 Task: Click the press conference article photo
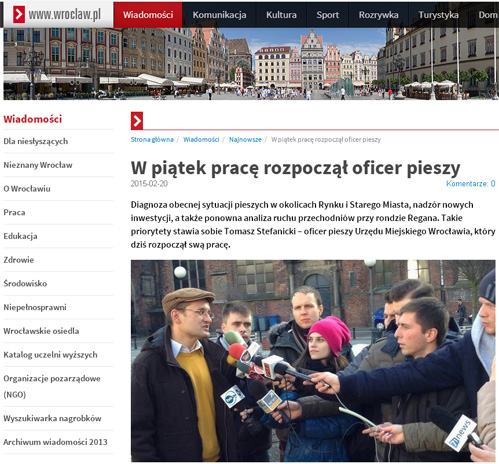tap(313, 361)
